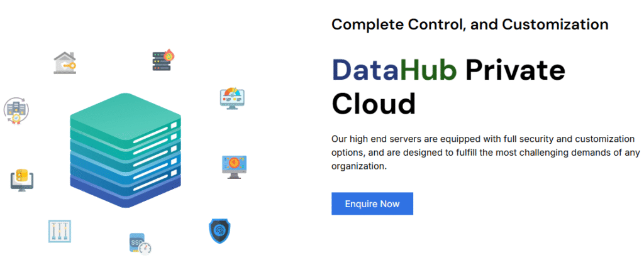
Task: Click the stacked server illustration
Action: click(125, 151)
